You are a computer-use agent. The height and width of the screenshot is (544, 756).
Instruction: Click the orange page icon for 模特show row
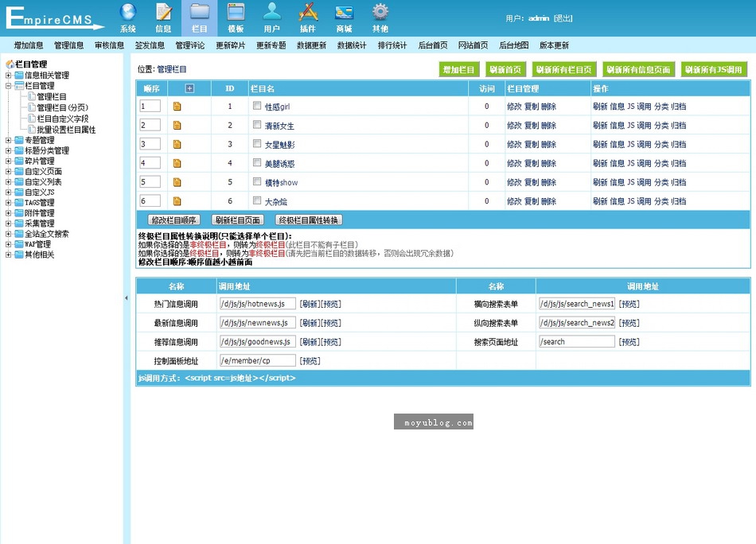[x=177, y=182]
